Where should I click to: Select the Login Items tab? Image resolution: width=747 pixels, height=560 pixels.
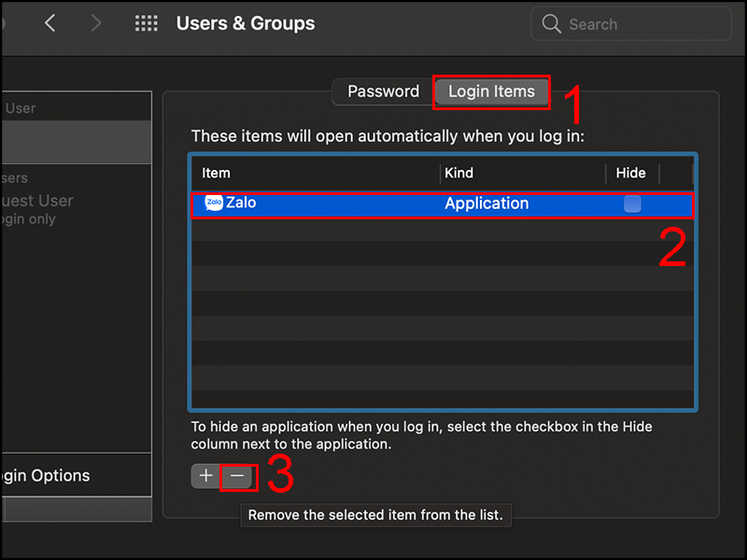(x=491, y=91)
